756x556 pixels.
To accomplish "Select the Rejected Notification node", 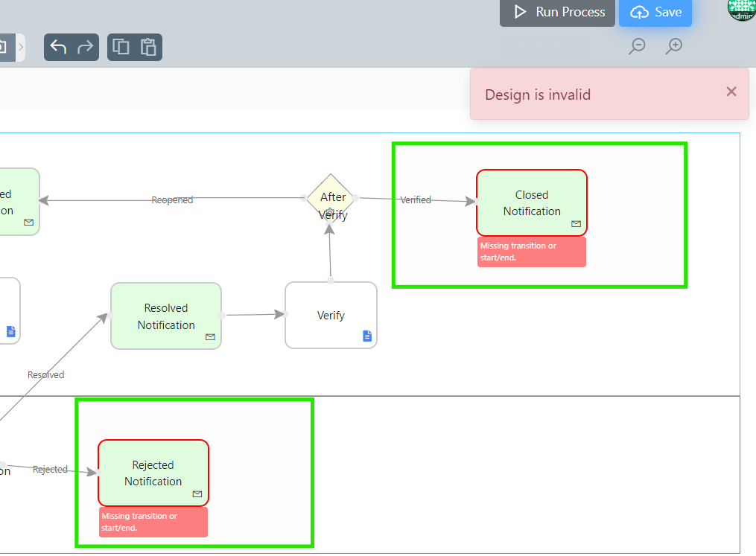I will [x=153, y=473].
